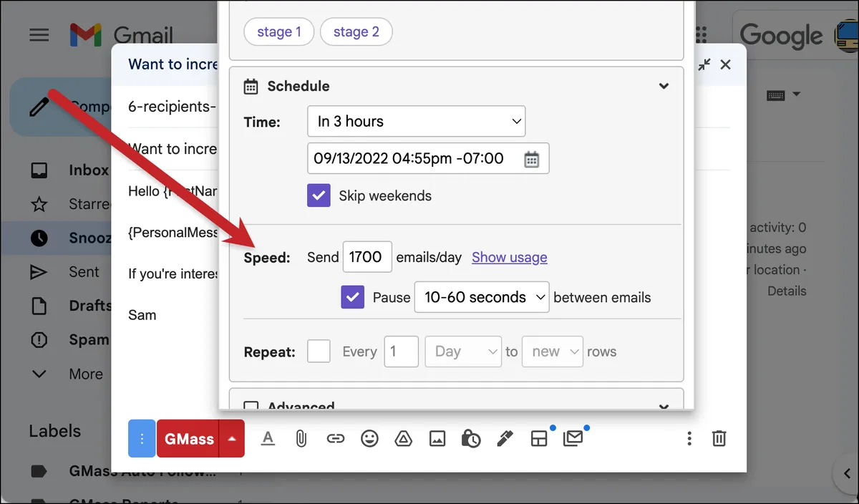Image resolution: width=859 pixels, height=504 pixels.
Task: Click the insert link icon
Action: pos(335,439)
